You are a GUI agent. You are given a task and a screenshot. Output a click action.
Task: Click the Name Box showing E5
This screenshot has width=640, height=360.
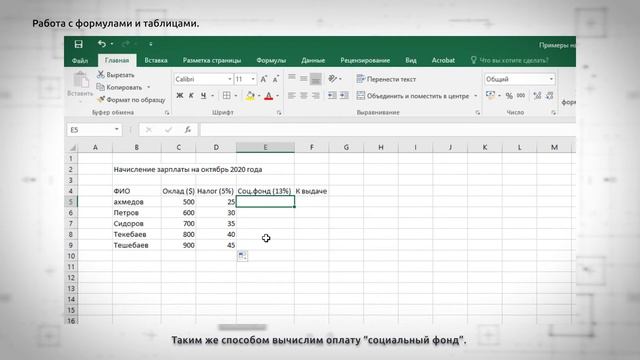(94, 130)
